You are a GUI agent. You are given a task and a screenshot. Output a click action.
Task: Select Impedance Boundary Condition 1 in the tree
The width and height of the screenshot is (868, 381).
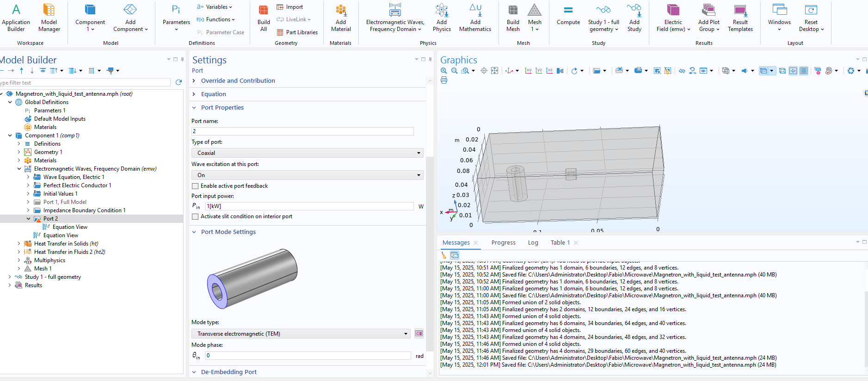[84, 210]
